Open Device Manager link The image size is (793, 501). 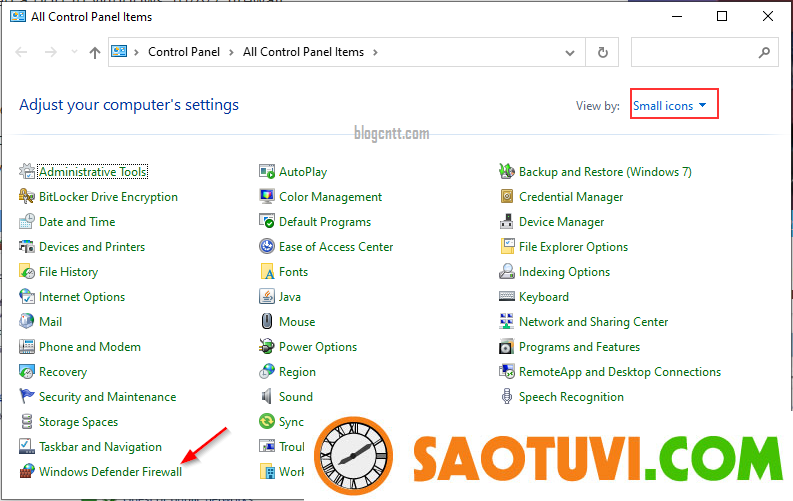point(561,222)
